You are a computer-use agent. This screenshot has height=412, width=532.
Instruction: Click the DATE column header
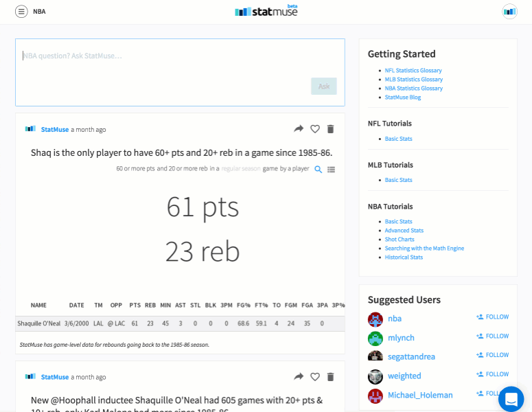[76, 305]
